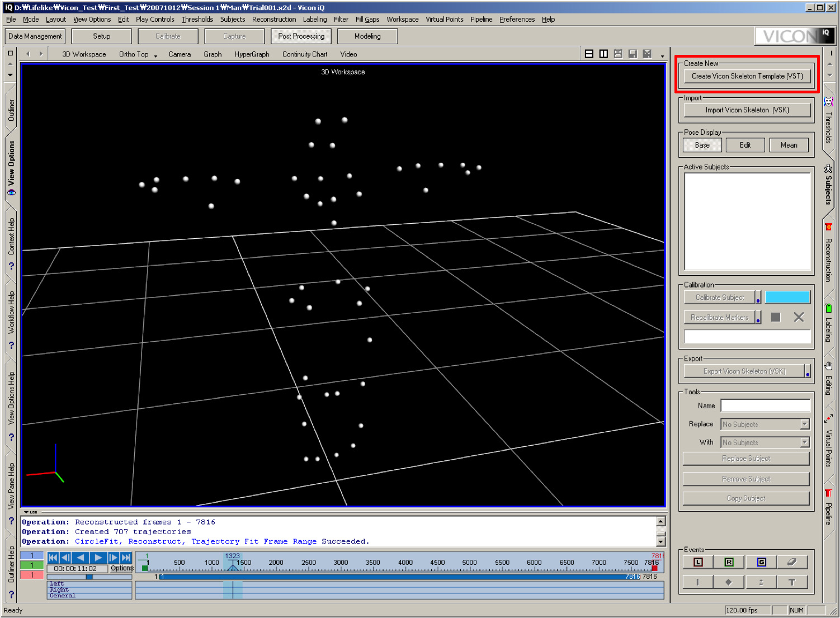Click the stop calibration square icon
840x618 pixels.
click(x=776, y=317)
